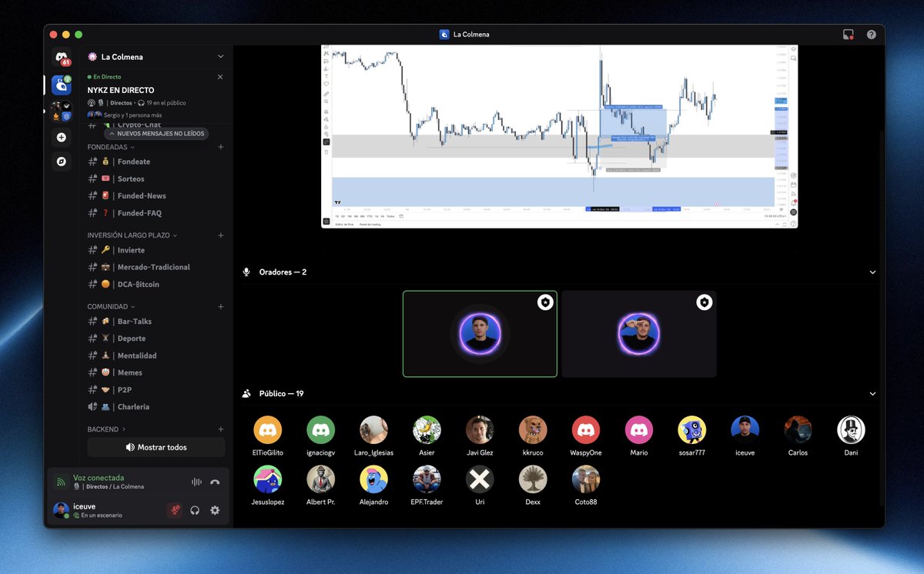Open sosar777 audience avatar
This screenshot has width=924, height=574.
(692, 429)
